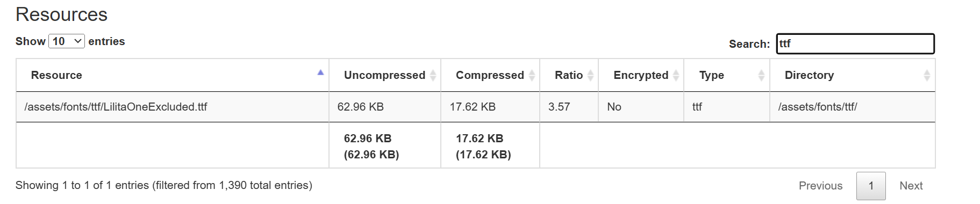This screenshot has width=980, height=204.
Task: Click the Compressed column sort arrows
Action: (532, 75)
